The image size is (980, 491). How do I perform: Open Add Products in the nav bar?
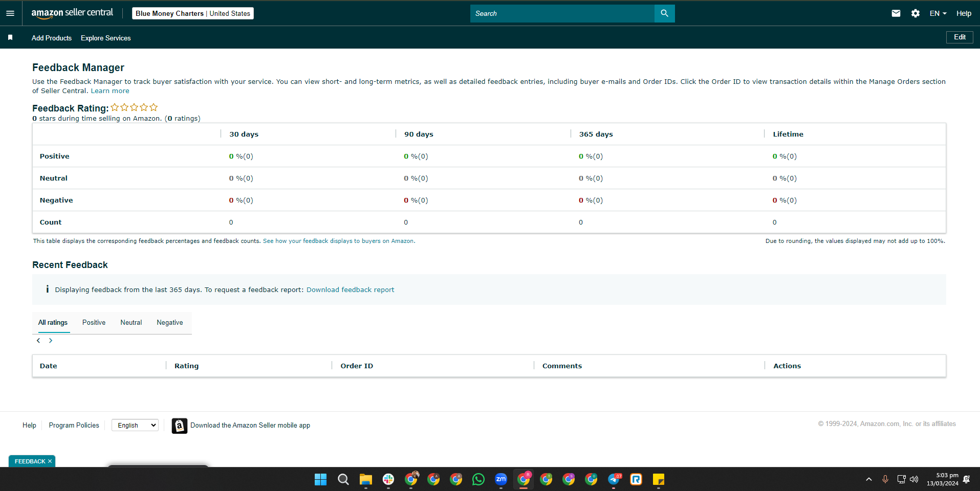52,38
